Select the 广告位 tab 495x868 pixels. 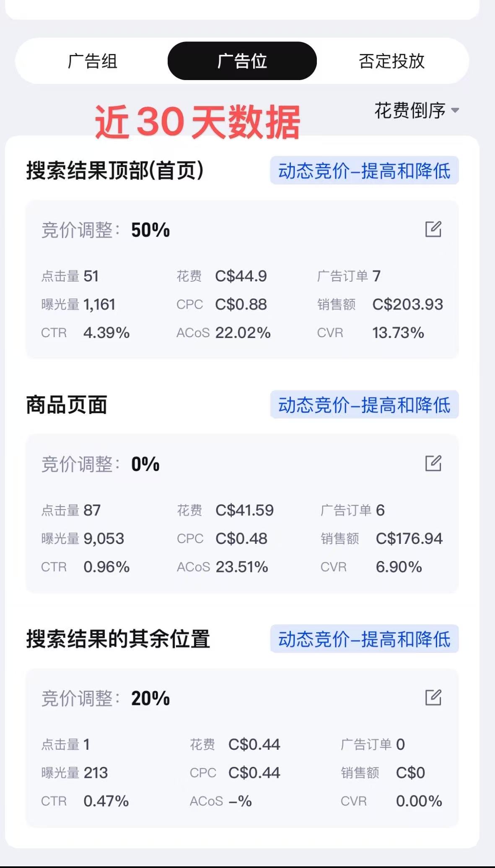242,61
